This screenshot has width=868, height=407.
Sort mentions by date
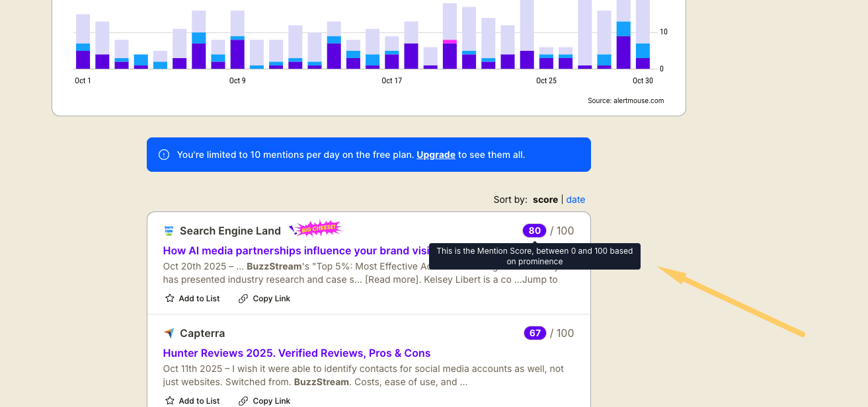(x=575, y=200)
